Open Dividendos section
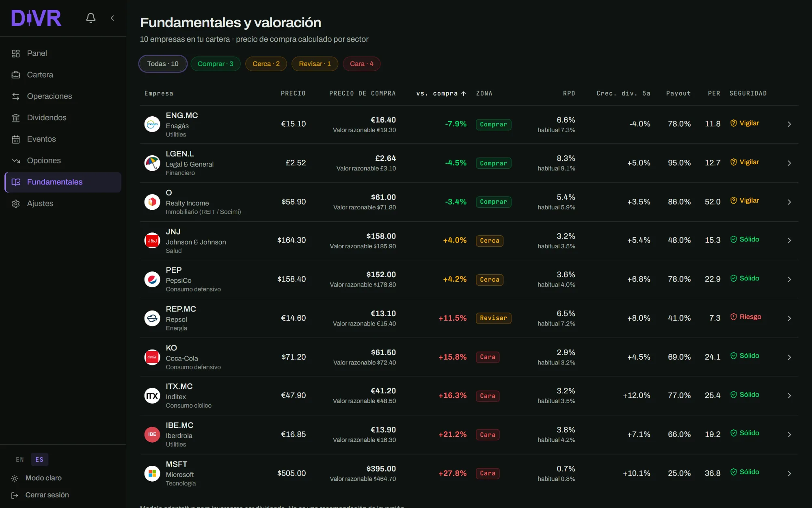 [x=63, y=117]
